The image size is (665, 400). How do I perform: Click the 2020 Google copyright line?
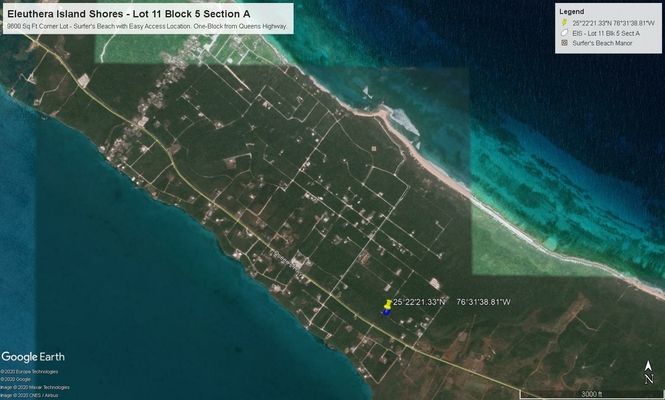pyautogui.click(x=16, y=379)
